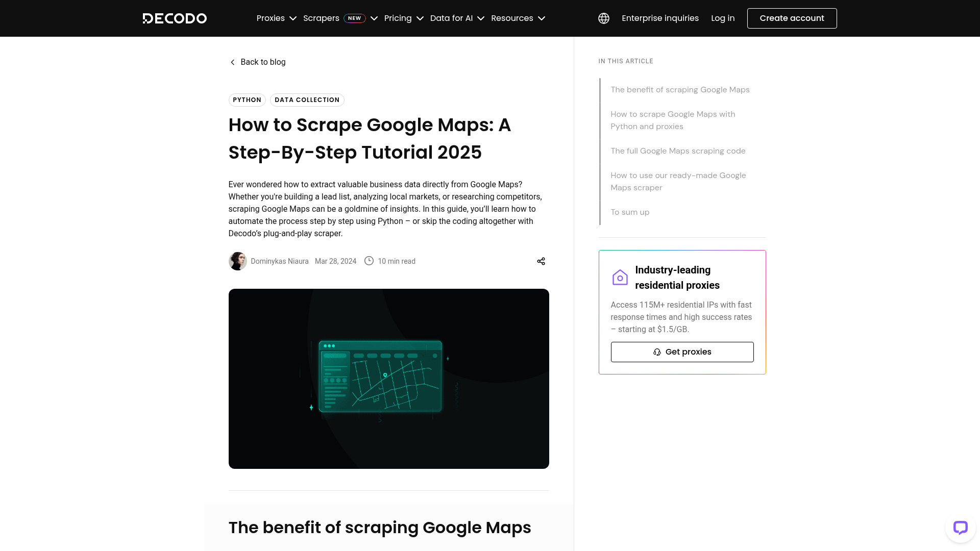
Task: Click The benefit of scraping Google Maps heading
Action: pos(380,528)
